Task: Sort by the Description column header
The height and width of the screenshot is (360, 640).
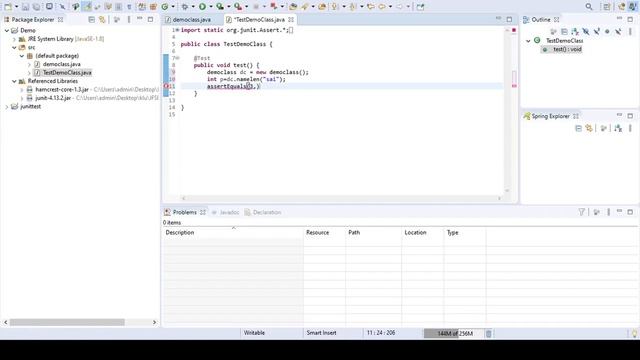Action: [233, 233]
